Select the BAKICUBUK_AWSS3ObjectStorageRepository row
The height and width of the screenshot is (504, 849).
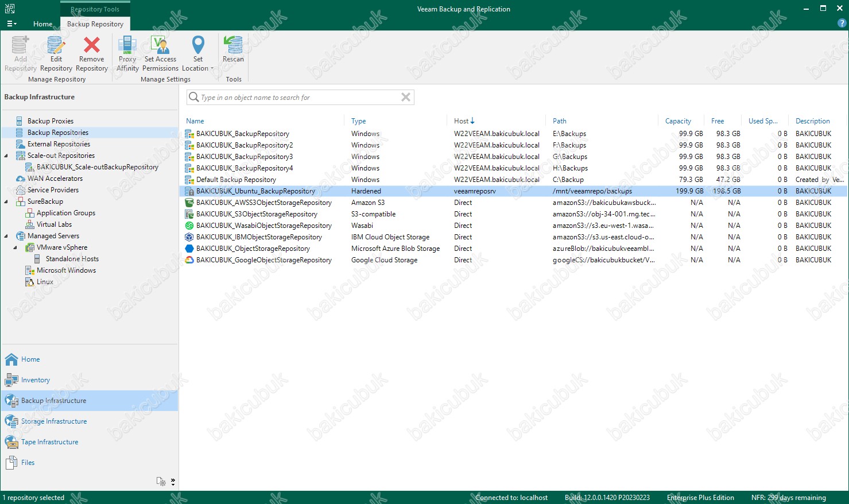click(x=514, y=203)
